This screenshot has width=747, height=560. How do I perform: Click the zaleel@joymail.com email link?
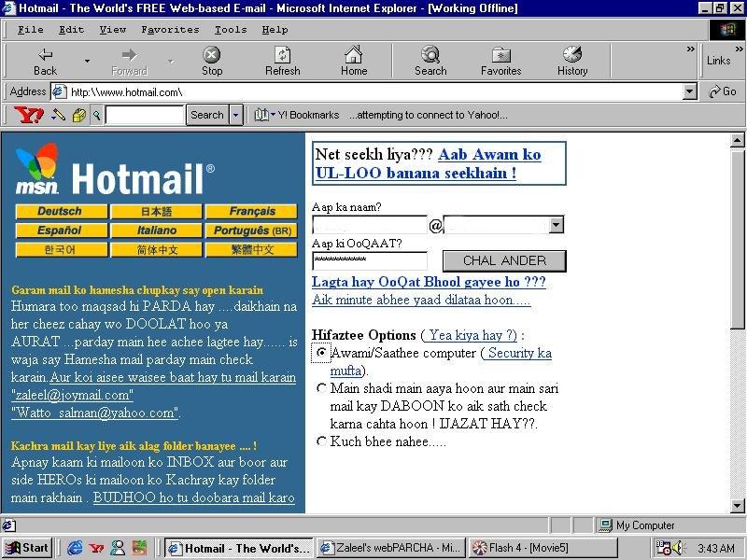(72, 395)
